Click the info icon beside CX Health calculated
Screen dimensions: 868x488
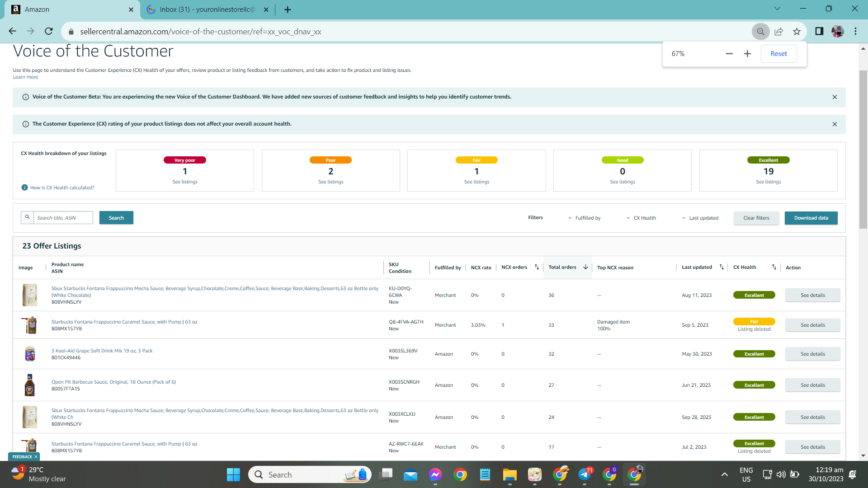[25, 188]
